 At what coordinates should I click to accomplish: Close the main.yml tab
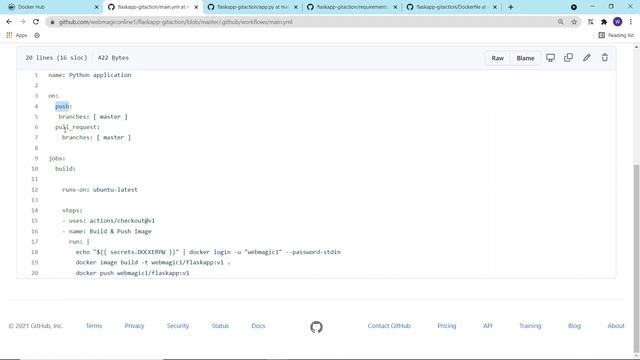pyautogui.click(x=196, y=7)
